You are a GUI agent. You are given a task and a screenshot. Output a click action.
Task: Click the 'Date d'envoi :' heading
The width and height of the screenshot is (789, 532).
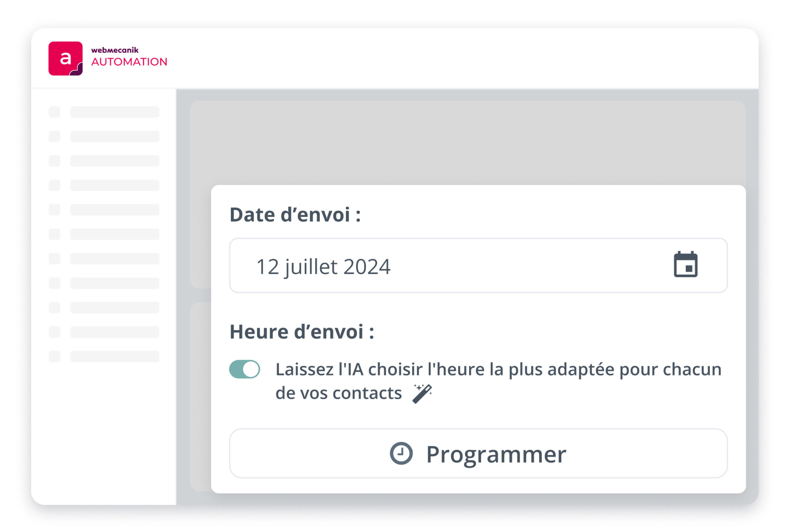tap(295, 215)
